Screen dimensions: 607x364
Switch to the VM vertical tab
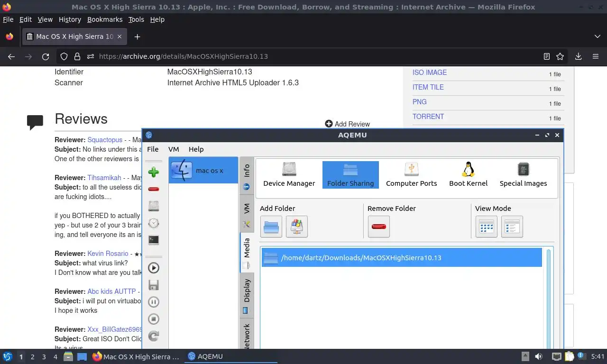click(247, 213)
